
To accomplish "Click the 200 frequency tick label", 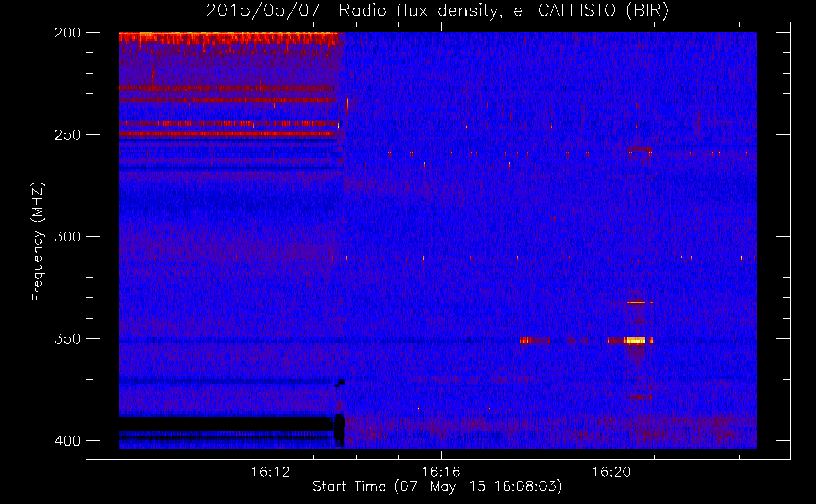I will pyautogui.click(x=67, y=33).
